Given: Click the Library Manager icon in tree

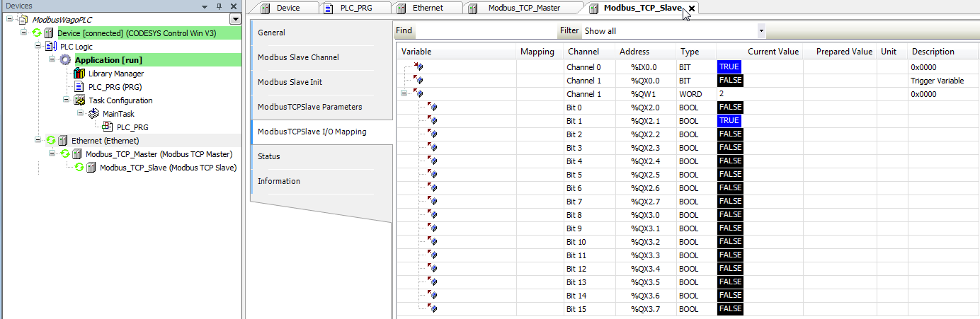Looking at the screenshot, I should (x=80, y=74).
